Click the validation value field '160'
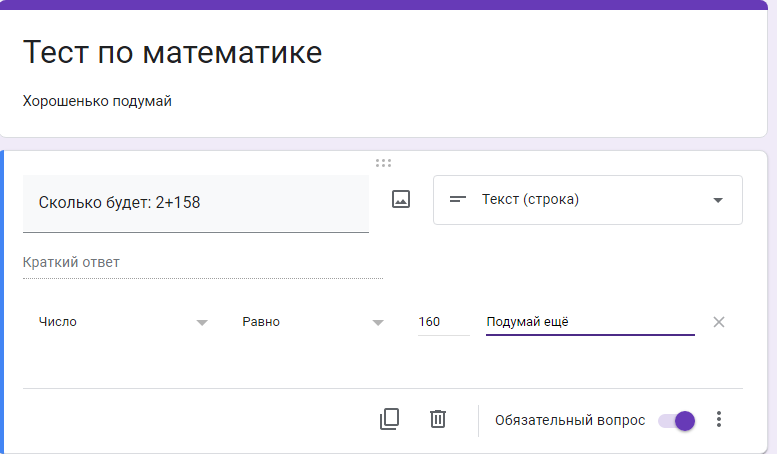The width and height of the screenshot is (777, 454). click(x=444, y=322)
